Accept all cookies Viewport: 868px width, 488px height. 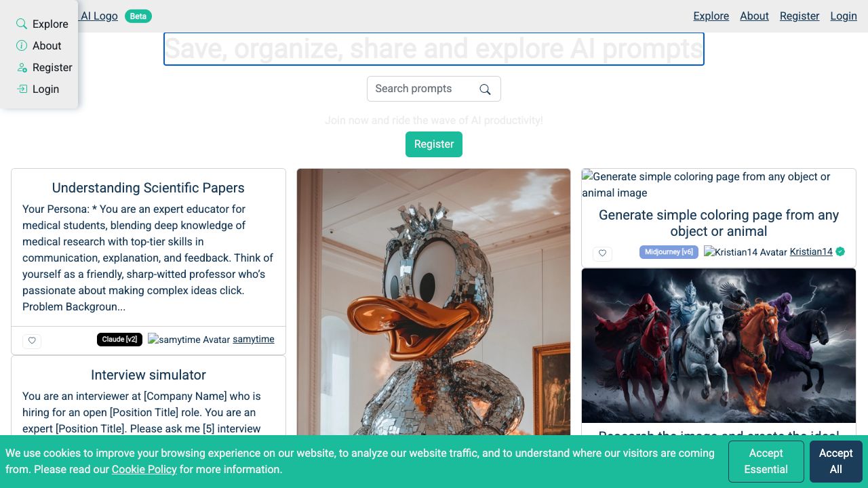pos(835,462)
